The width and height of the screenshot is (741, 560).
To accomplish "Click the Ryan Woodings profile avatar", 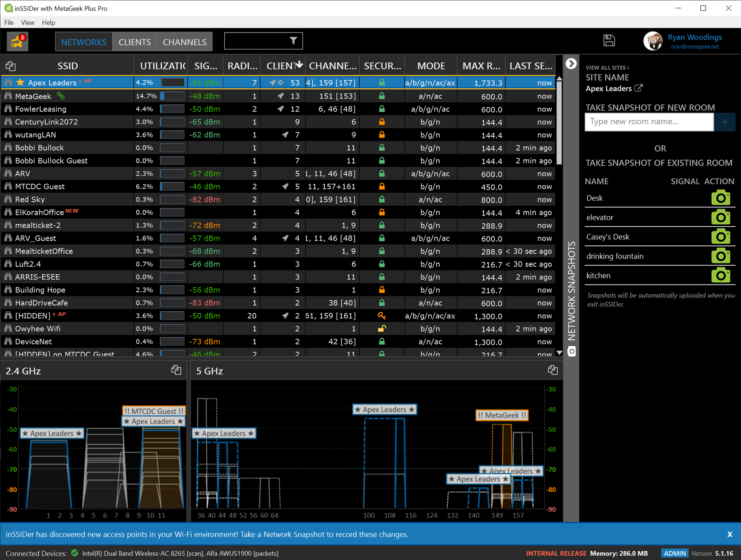I will [653, 41].
